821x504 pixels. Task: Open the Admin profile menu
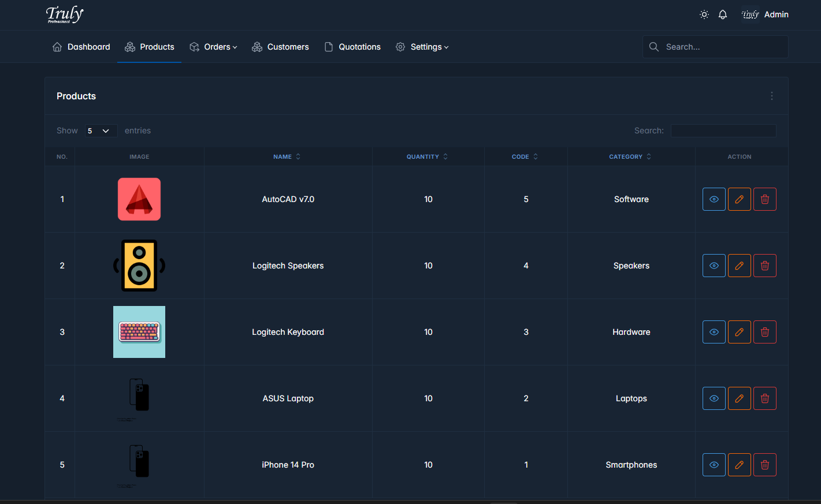pyautogui.click(x=765, y=14)
